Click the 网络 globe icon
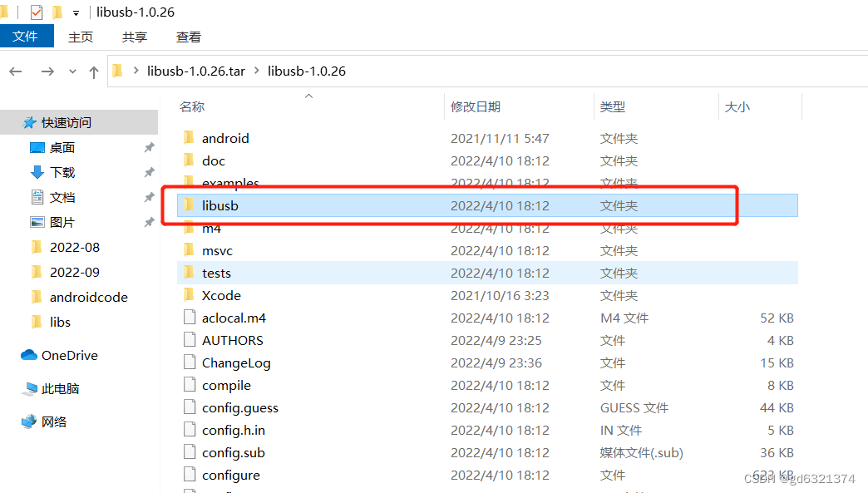The image size is (868, 493). tap(27, 422)
